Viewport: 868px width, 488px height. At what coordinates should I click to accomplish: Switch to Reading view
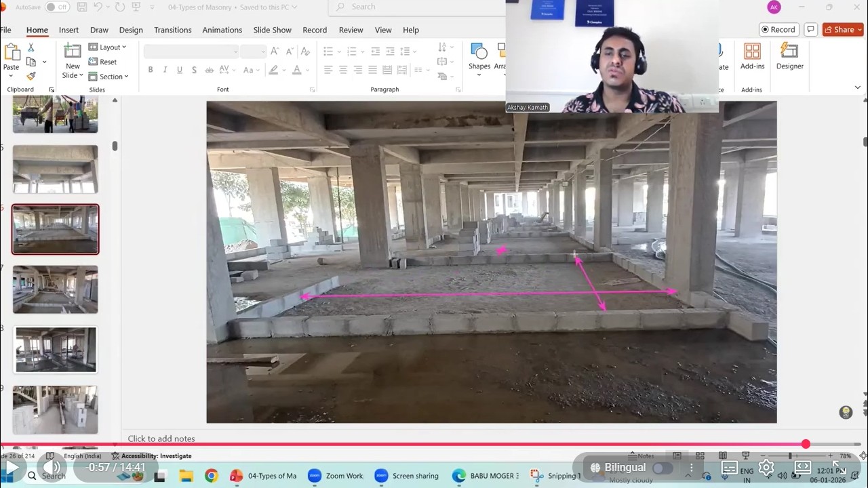(723, 456)
